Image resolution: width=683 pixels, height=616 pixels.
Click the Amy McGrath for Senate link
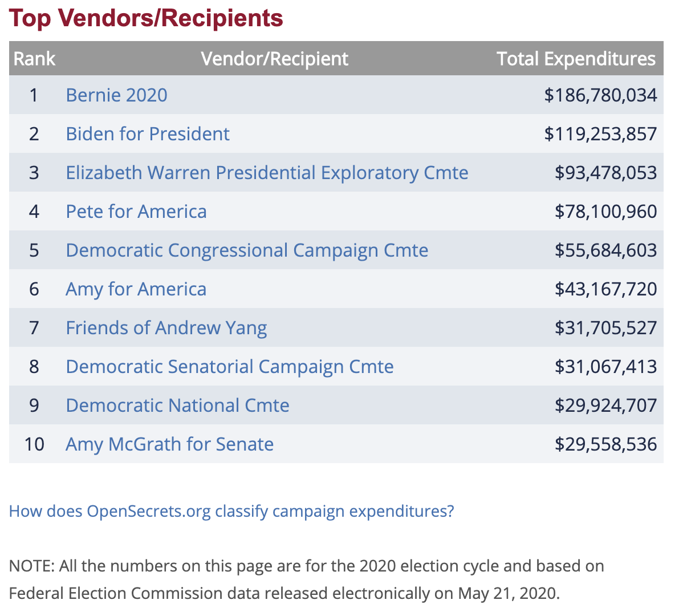(x=169, y=444)
